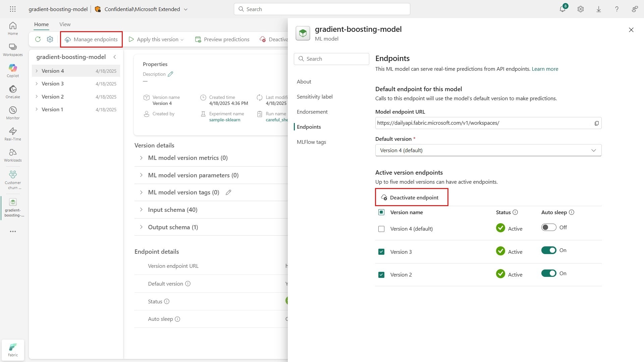Edit description with pencil icon
The height and width of the screenshot is (362, 644).
pos(170,74)
